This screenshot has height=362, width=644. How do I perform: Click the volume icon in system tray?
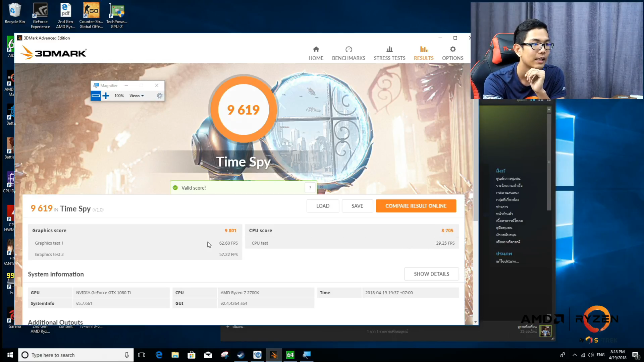(591, 355)
